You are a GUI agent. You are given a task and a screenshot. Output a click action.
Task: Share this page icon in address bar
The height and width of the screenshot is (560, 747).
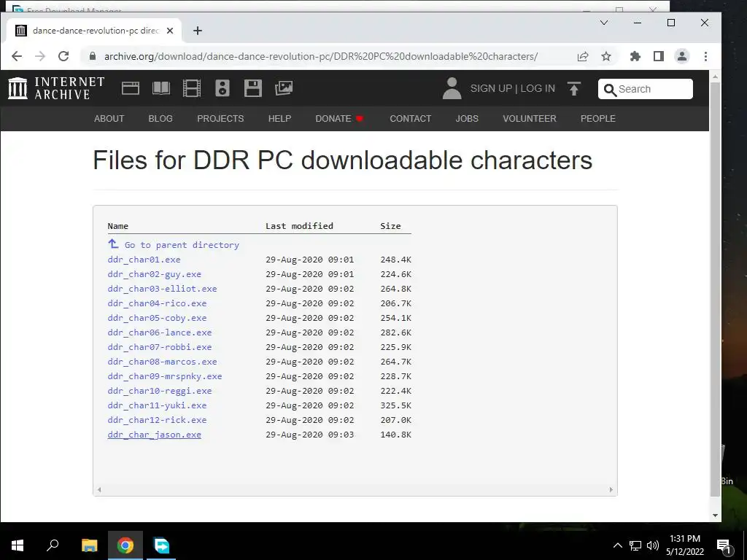pos(583,56)
